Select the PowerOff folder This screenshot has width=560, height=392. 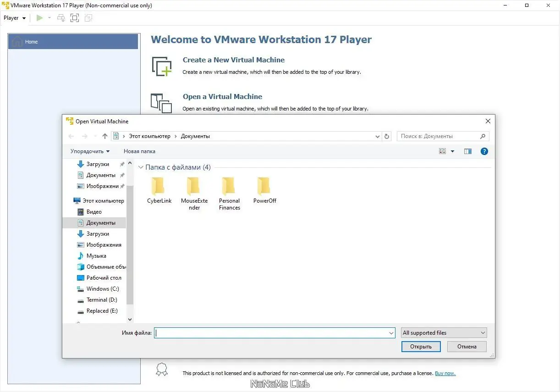264,190
